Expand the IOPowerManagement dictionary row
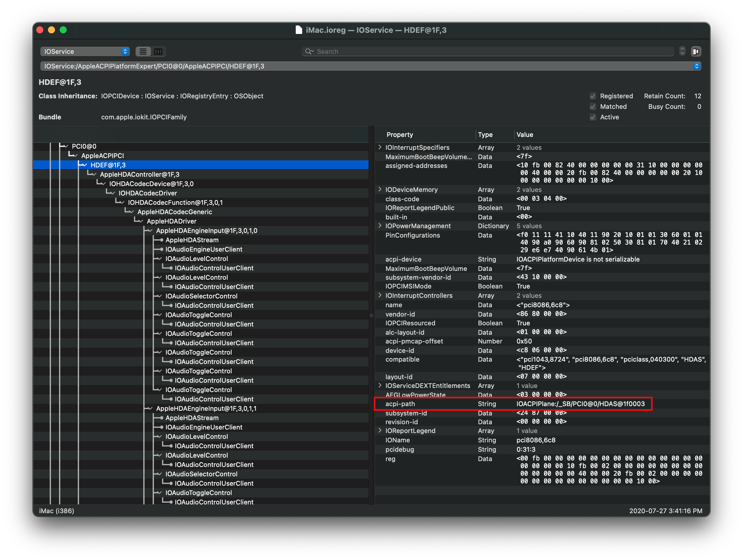 [x=380, y=226]
